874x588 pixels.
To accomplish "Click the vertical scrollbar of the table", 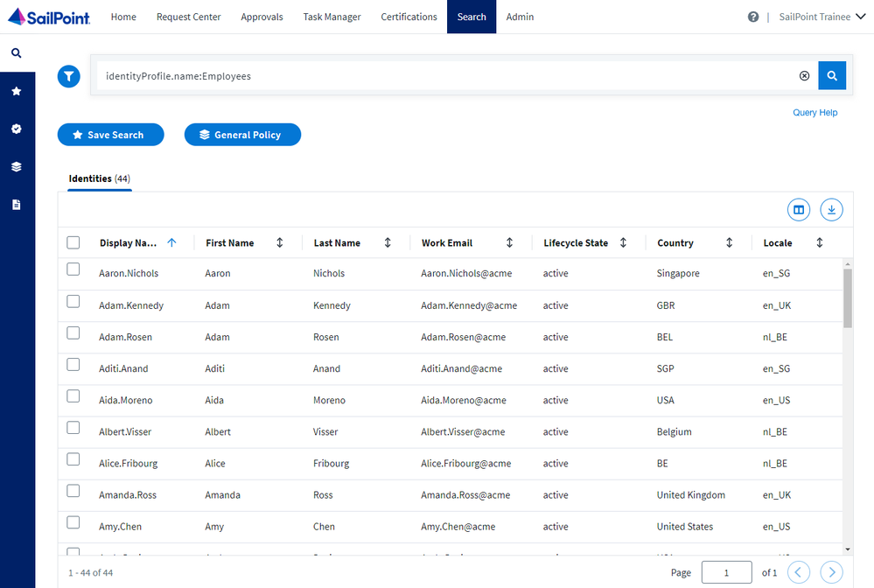I will click(x=847, y=297).
